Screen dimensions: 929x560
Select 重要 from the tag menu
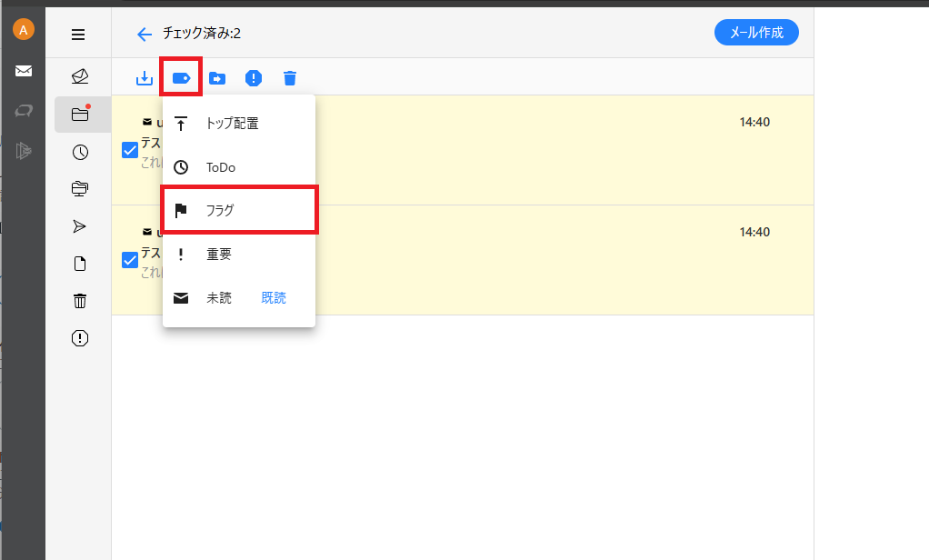[x=239, y=255]
